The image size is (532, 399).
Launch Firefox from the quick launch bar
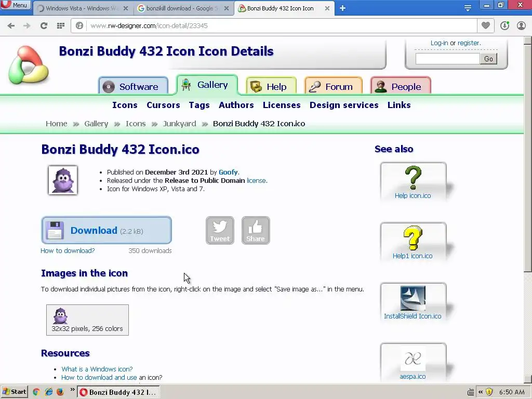60,392
